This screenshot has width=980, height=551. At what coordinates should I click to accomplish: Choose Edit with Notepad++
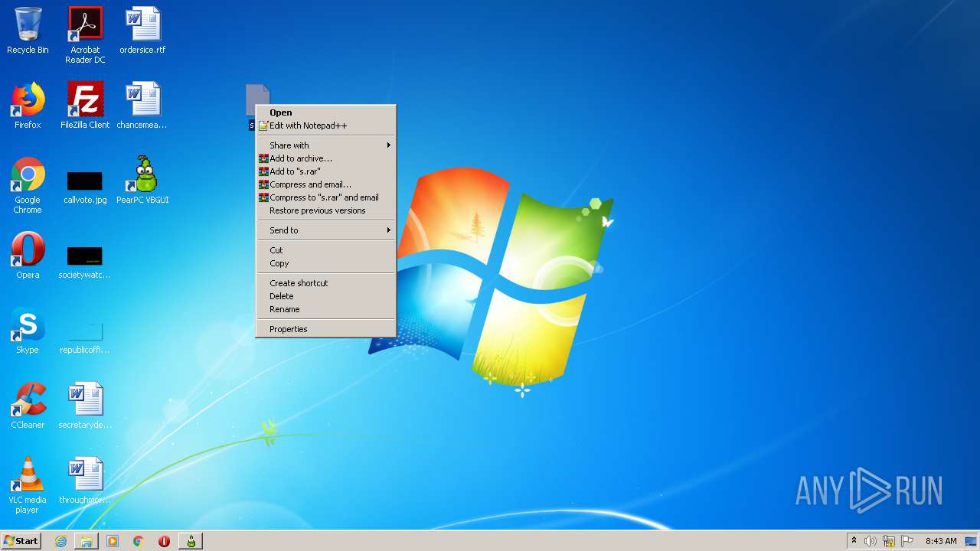325,126
